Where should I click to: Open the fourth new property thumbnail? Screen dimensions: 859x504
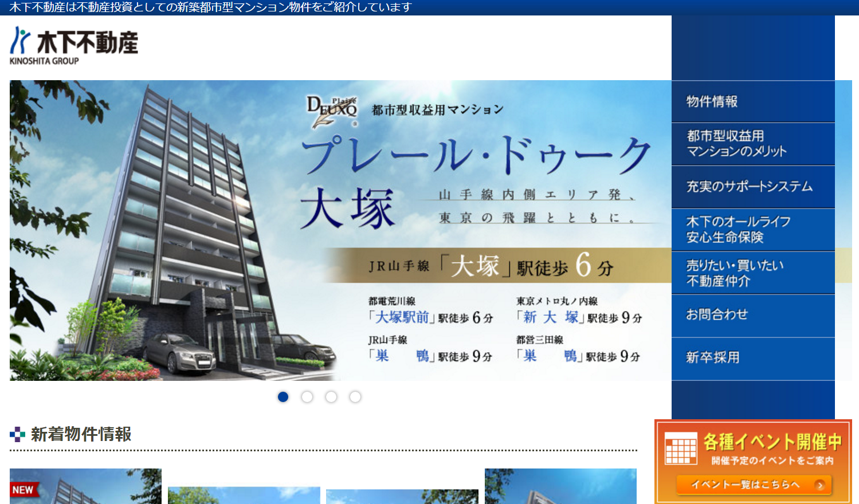point(560,487)
